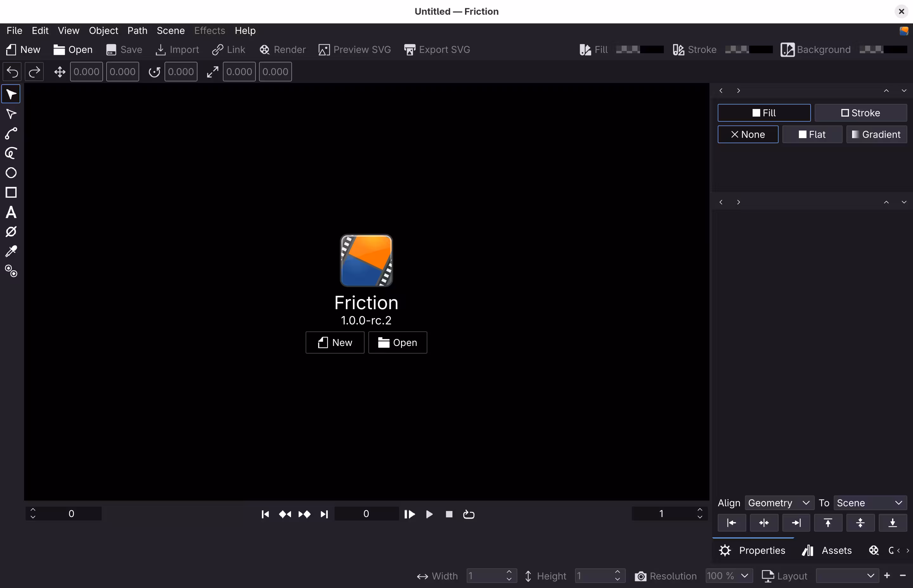The width and height of the screenshot is (913, 588).
Task: Select the Circle tool
Action: point(11,173)
